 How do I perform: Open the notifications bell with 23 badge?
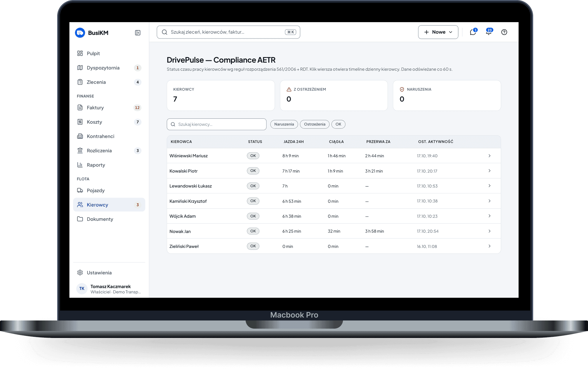(x=489, y=32)
